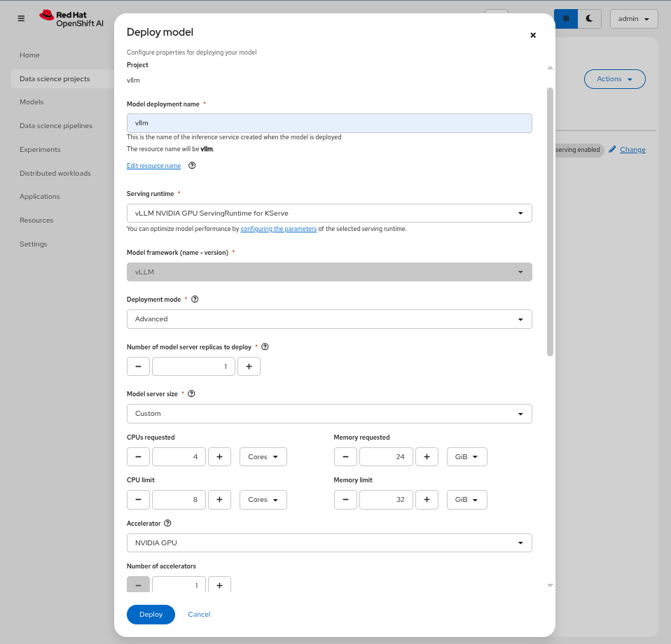Click the pencil edit icon beside Change
The image size is (671, 644).
(x=612, y=149)
